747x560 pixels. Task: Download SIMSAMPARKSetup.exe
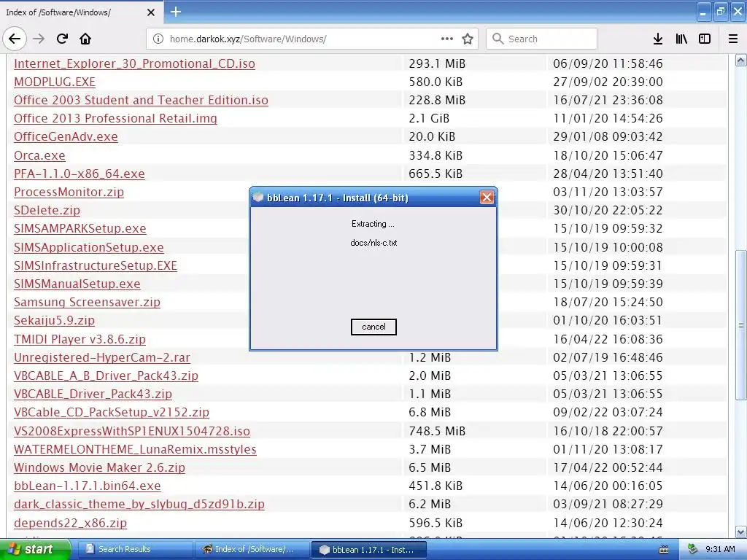point(80,228)
